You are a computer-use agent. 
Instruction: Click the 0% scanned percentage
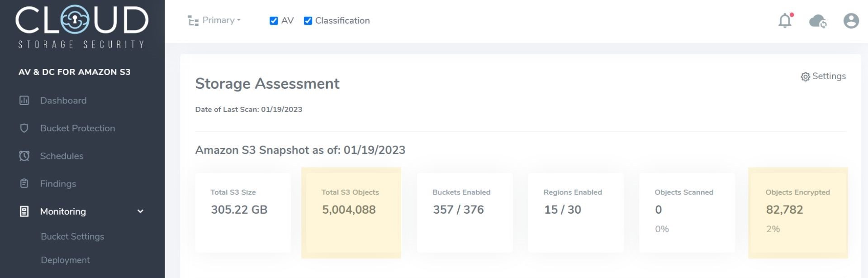point(662,229)
